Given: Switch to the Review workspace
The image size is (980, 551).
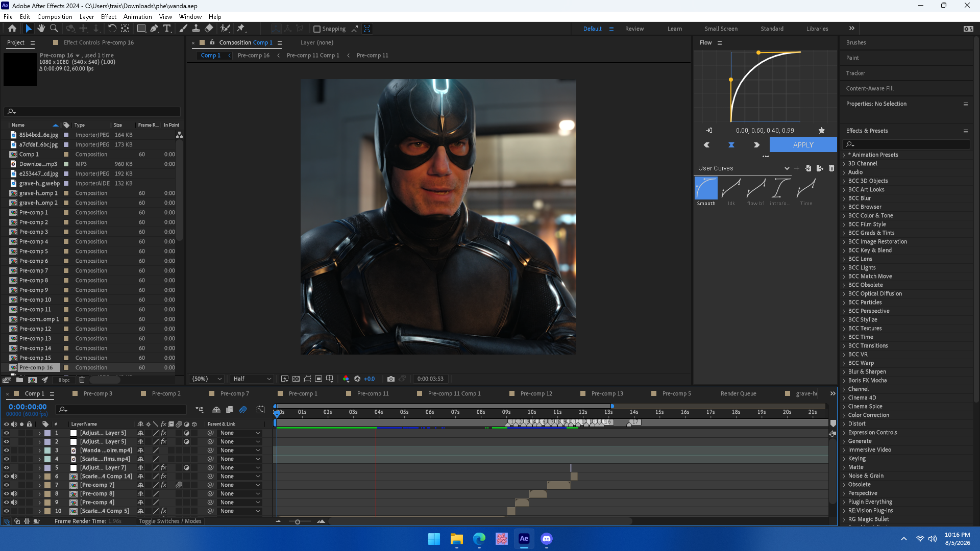Looking at the screenshot, I should pyautogui.click(x=634, y=29).
